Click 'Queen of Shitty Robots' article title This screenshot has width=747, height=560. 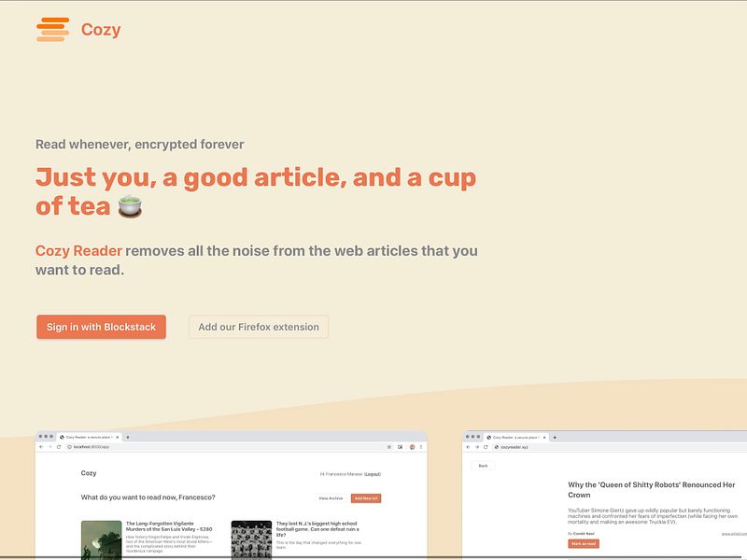651,489
